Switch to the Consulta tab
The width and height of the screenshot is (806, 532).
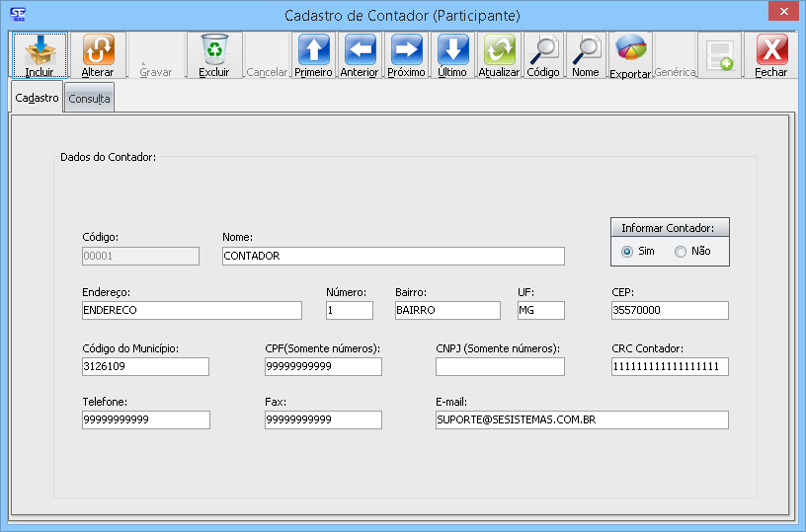89,99
